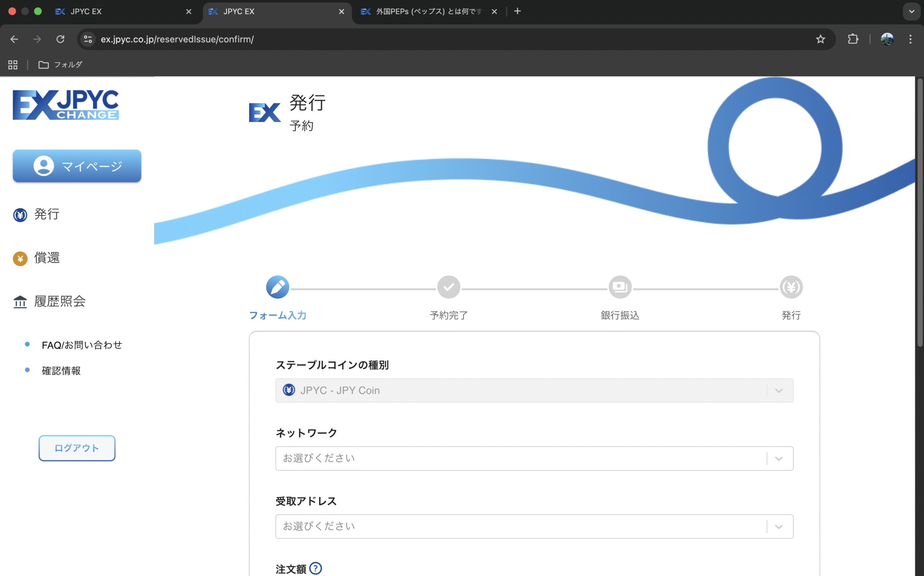This screenshot has width=924, height=576.
Task: Bookmark this page with the star icon
Action: pos(820,39)
